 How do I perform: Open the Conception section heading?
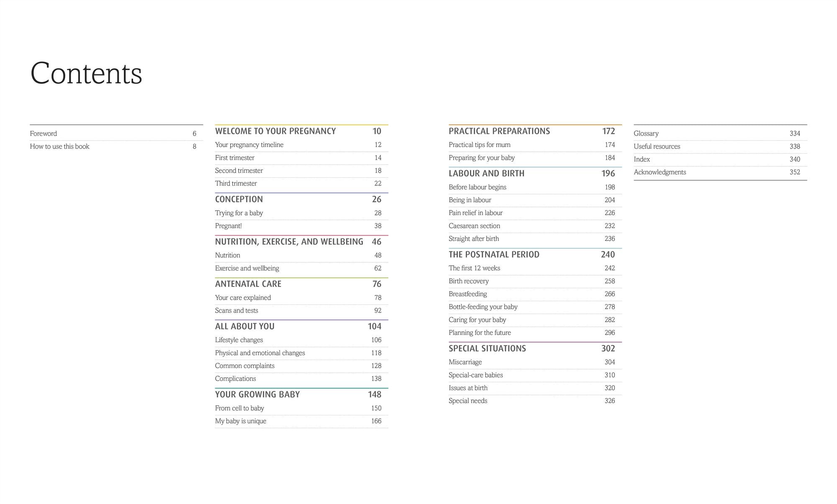(x=239, y=200)
